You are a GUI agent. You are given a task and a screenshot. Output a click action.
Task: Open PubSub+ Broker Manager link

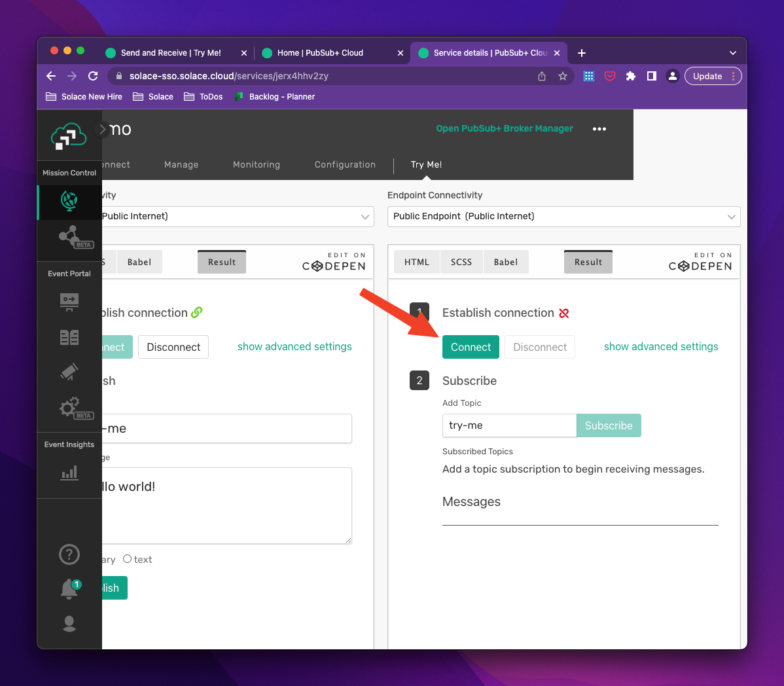tap(505, 129)
